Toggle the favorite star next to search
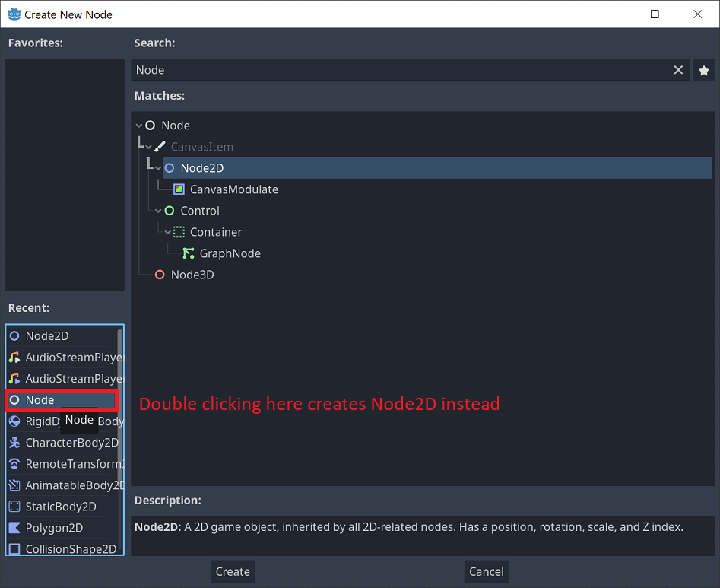720x588 pixels. 704,69
